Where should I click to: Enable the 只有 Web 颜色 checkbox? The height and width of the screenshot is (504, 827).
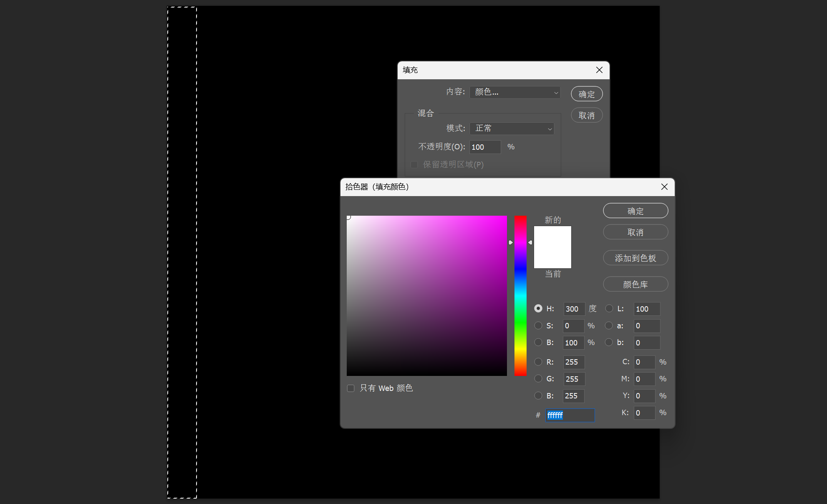[351, 388]
